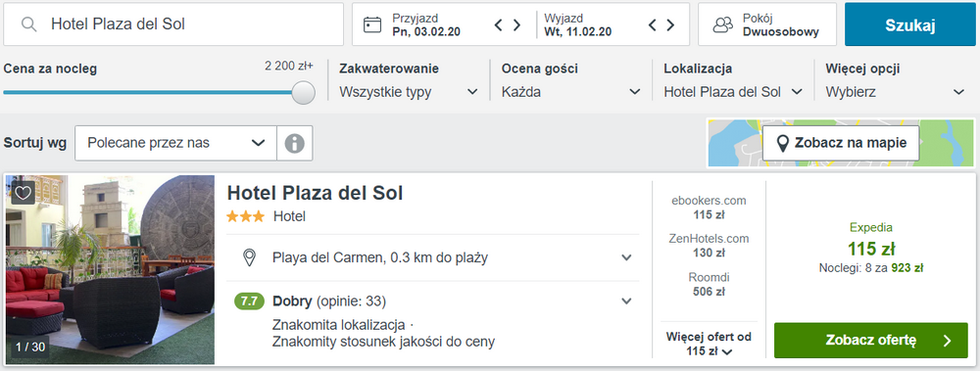The width and height of the screenshot is (980, 371).
Task: Expand Więcej ofert od 115 zł
Action: [x=709, y=345]
